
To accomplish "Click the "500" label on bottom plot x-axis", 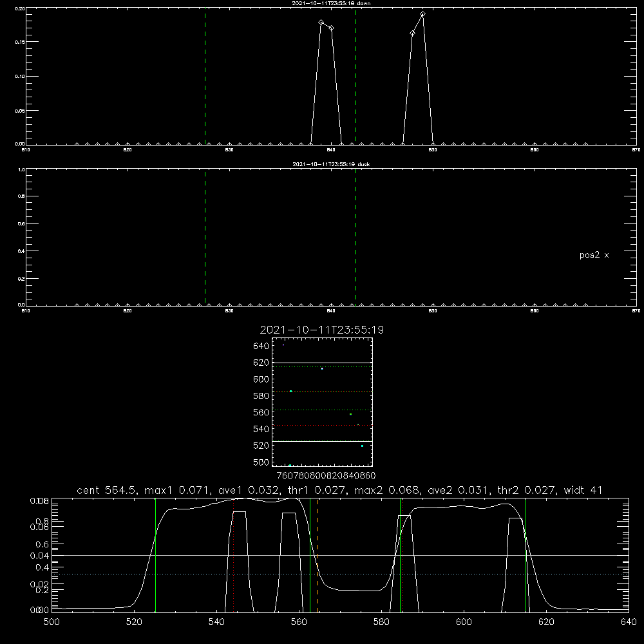I will [52, 622].
